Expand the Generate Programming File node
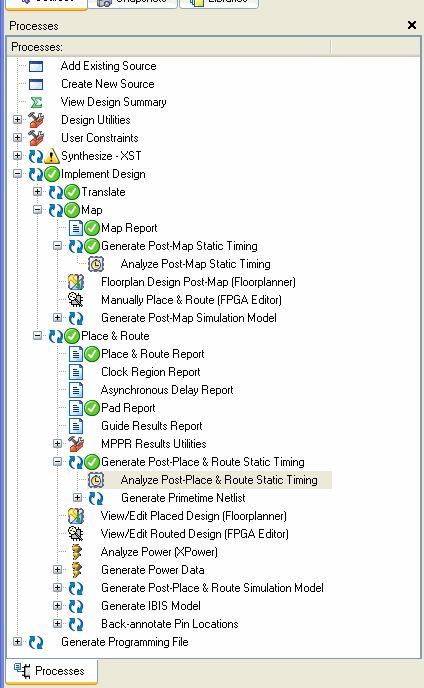424x688 pixels. [x=17, y=642]
